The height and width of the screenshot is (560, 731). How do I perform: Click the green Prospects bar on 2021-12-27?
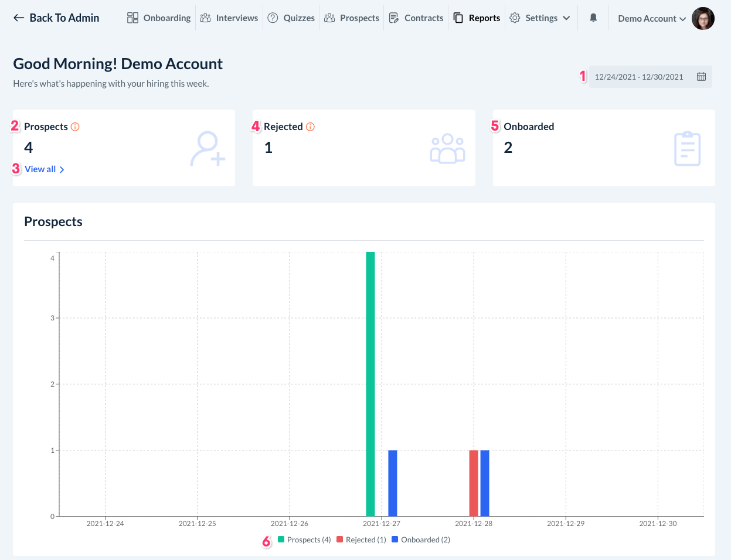(370, 384)
